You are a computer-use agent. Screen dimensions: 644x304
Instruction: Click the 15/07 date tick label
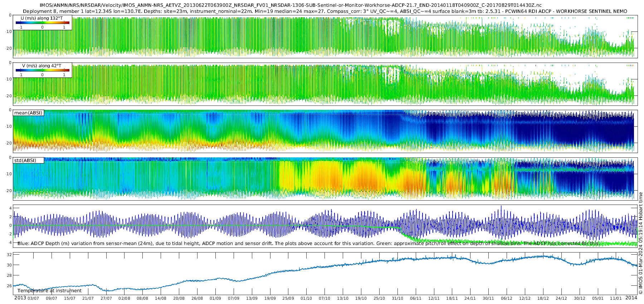point(70,298)
